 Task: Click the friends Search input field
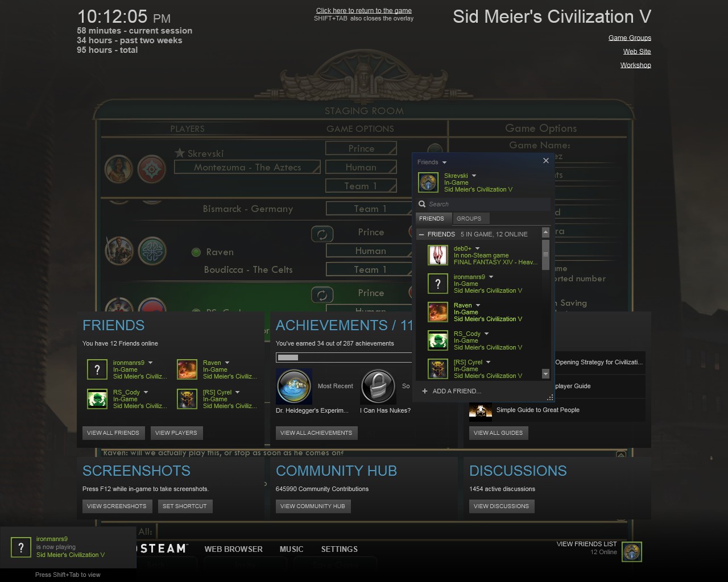point(486,204)
